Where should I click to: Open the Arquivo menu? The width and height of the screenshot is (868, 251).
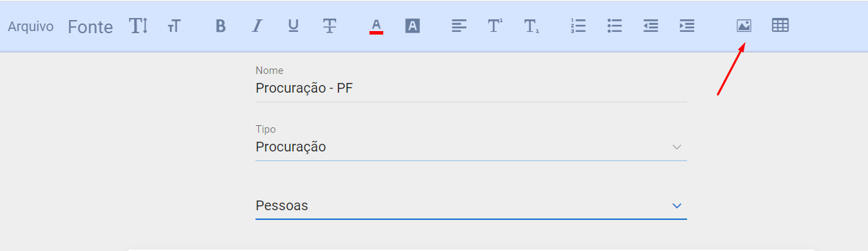30,26
